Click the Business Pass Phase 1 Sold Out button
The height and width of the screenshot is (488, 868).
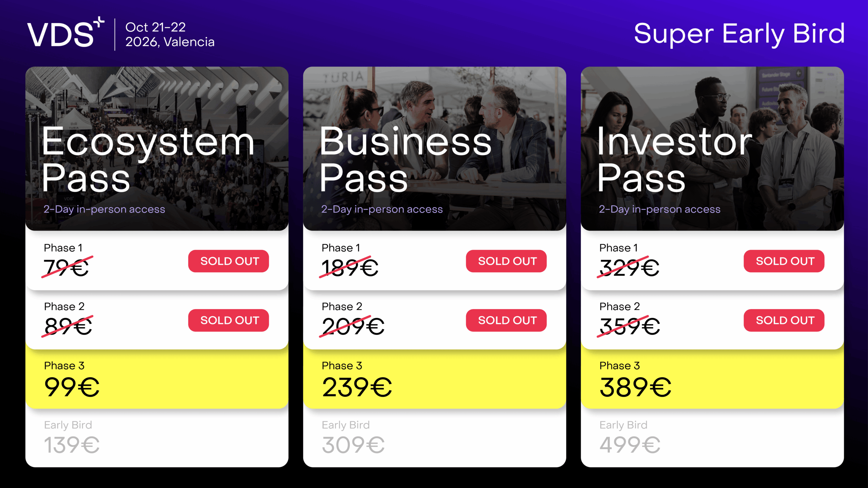coord(506,261)
